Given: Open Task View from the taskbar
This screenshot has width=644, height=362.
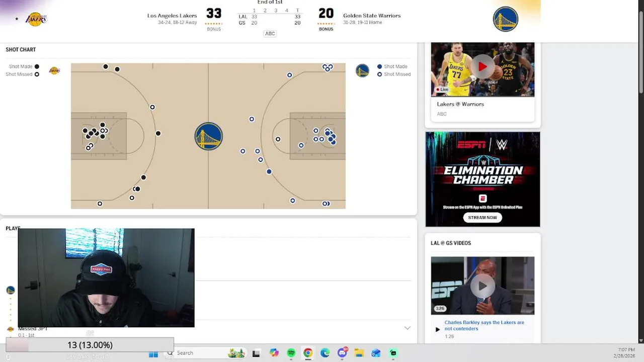Looking at the screenshot, I should (256, 353).
